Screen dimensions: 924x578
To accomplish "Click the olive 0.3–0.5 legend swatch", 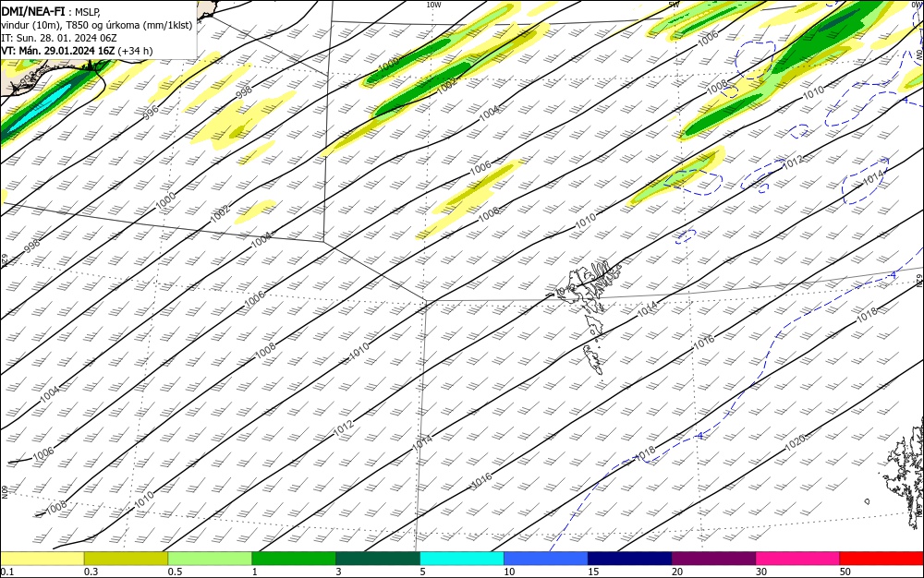I will (x=126, y=559).
